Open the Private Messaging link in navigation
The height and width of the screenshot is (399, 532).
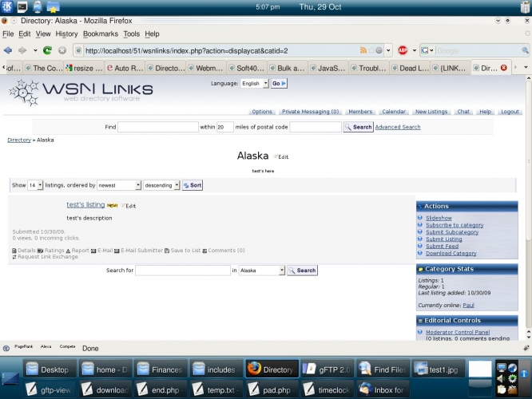[x=310, y=112]
